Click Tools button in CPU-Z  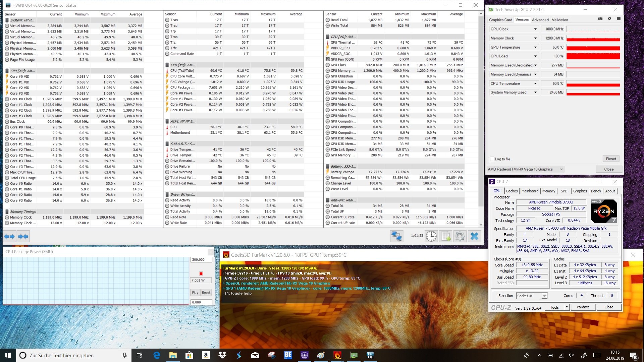pos(554,307)
